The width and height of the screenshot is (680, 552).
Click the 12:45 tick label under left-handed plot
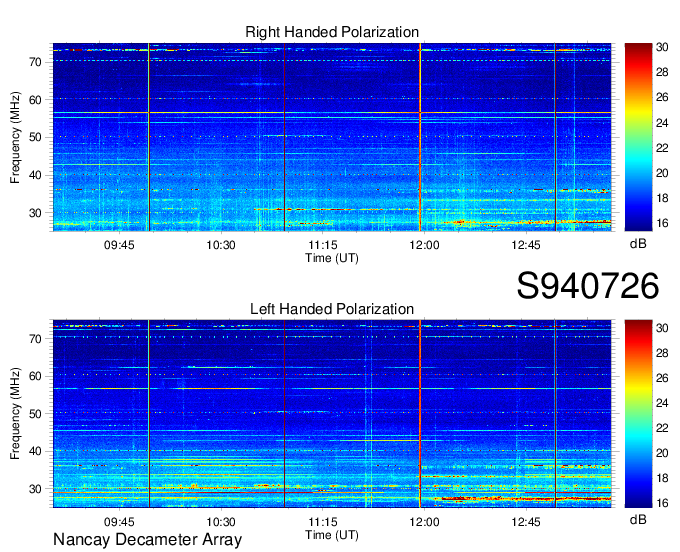[x=526, y=522]
